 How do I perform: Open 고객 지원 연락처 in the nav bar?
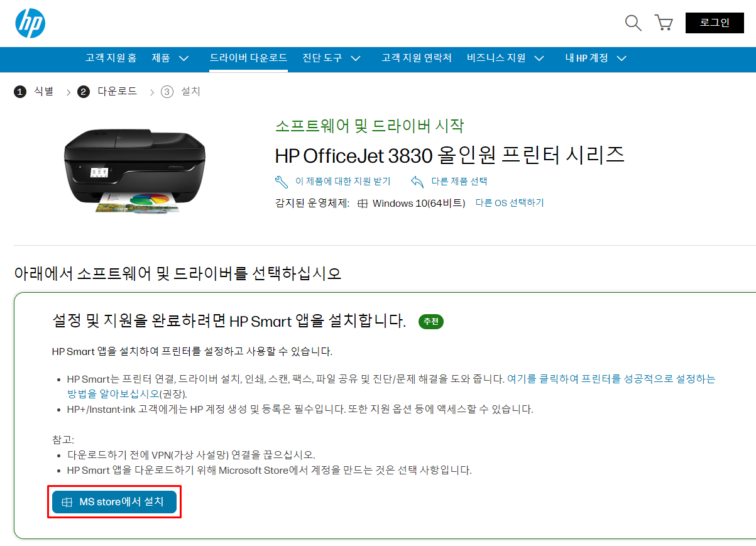click(417, 58)
